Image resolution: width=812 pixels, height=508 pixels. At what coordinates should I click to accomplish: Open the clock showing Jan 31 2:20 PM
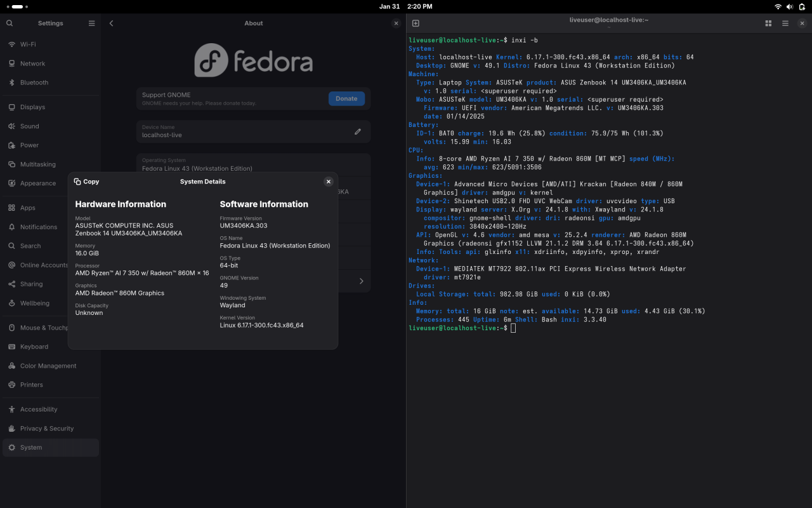[x=405, y=6]
